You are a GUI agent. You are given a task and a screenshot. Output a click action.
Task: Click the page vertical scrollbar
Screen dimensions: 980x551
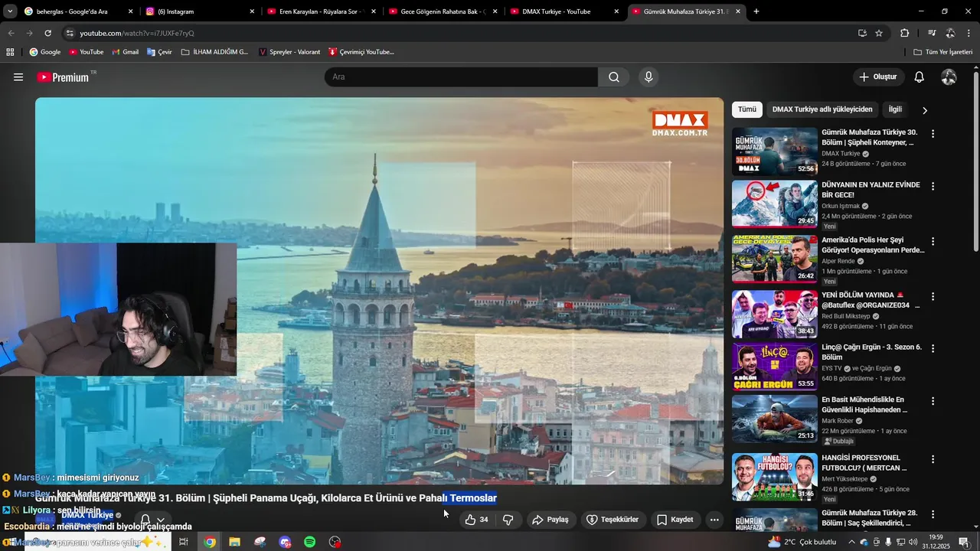(x=975, y=162)
